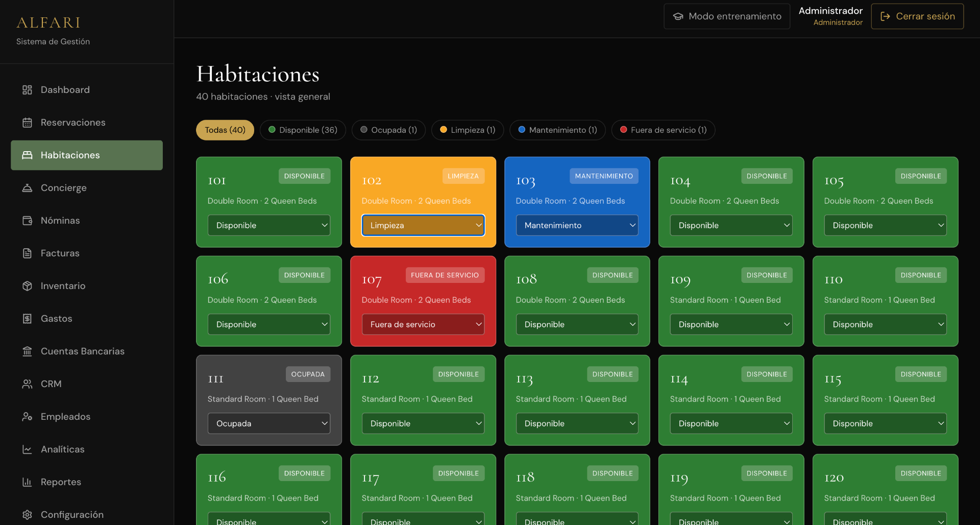The height and width of the screenshot is (525, 980).
Task: Filter rooms by Ocupada (1)
Action: (388, 130)
